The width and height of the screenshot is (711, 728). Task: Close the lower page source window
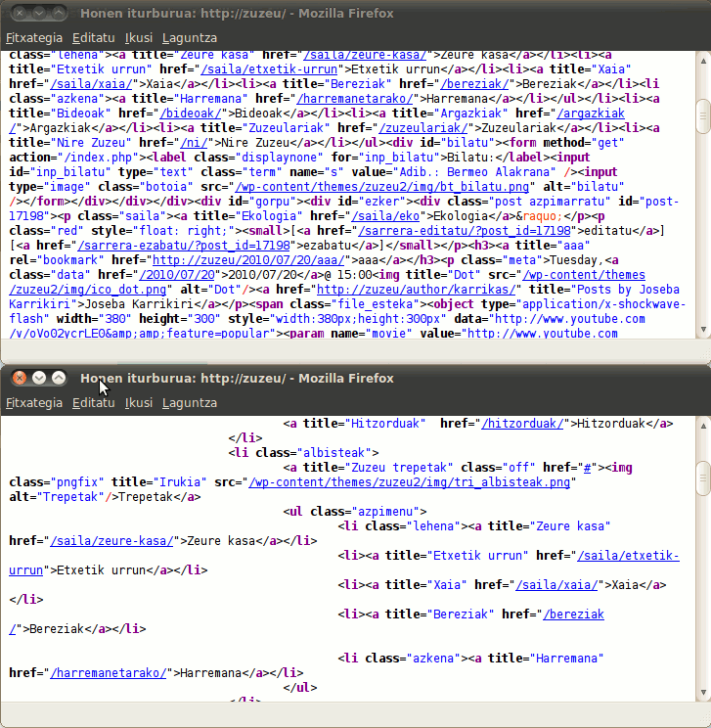(18, 378)
